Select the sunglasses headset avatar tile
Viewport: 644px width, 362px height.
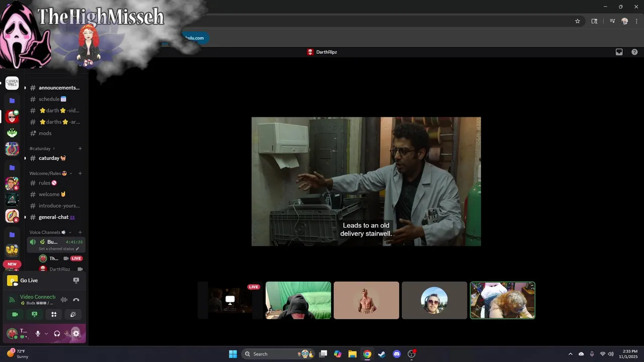click(434, 300)
